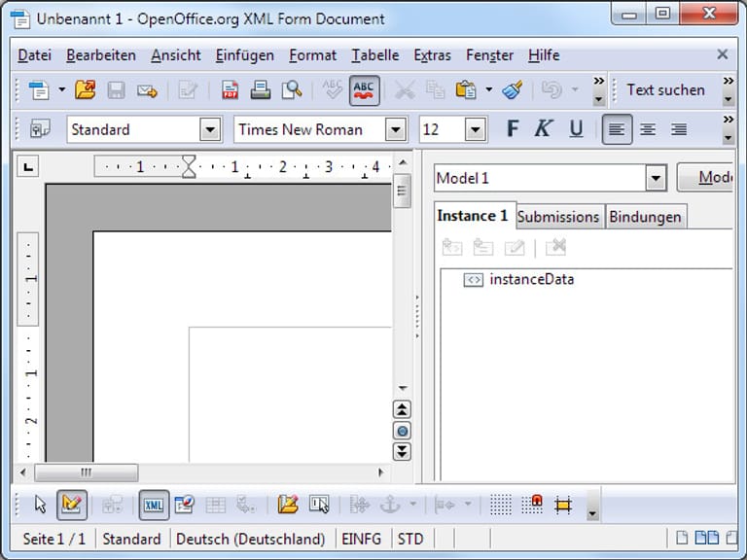Choose the Select arrow tool in form toolbar
This screenshot has width=747, height=560.
41,505
